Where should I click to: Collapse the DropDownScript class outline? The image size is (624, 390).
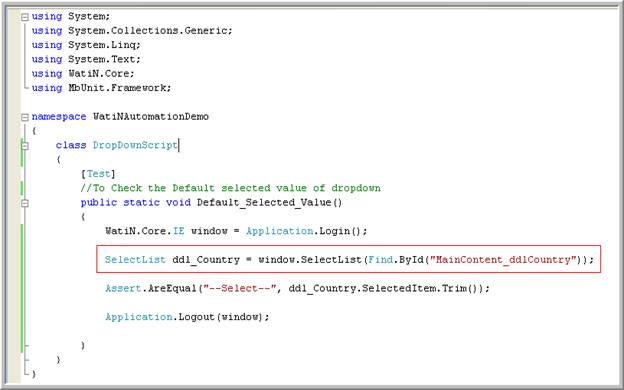point(25,146)
